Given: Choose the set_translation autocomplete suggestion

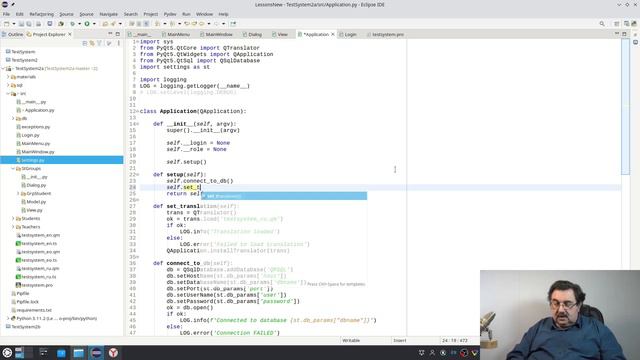Looking at the screenshot, I should point(284,196).
